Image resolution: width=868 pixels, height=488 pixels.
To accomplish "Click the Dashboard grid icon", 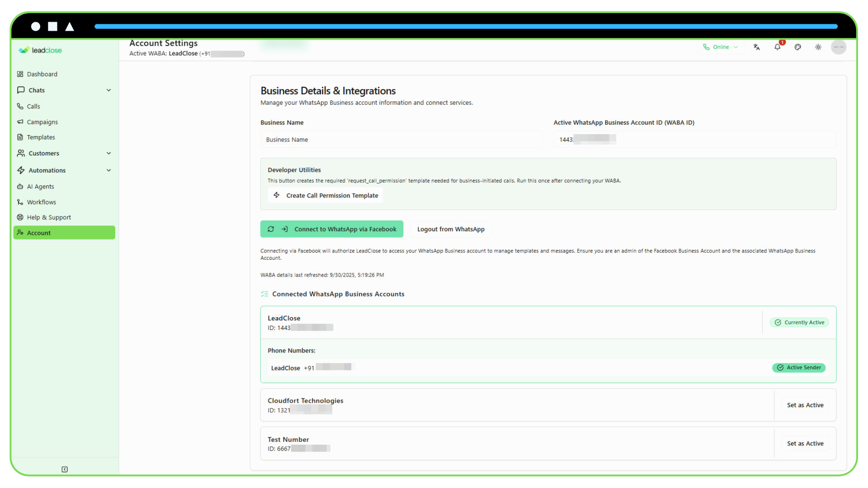I will pyautogui.click(x=20, y=74).
